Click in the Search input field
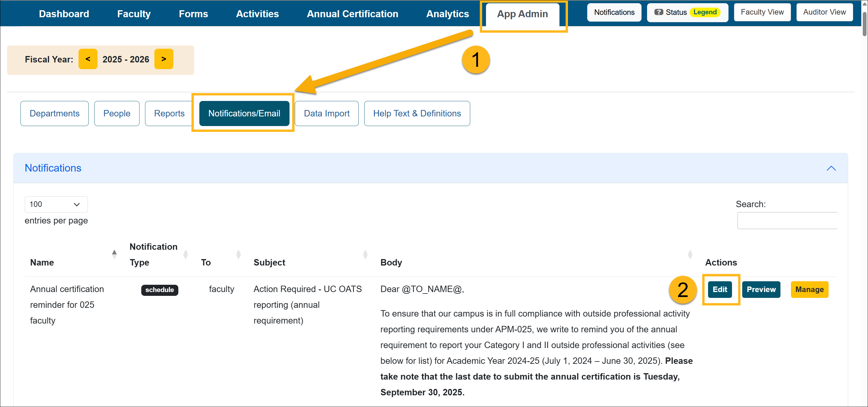 pyautogui.click(x=787, y=221)
